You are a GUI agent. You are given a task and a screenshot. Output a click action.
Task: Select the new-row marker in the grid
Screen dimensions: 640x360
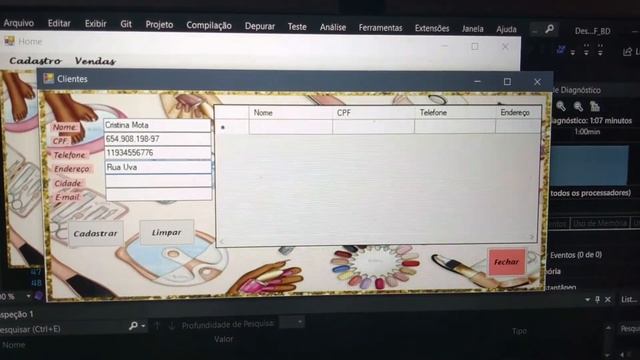click(231, 127)
